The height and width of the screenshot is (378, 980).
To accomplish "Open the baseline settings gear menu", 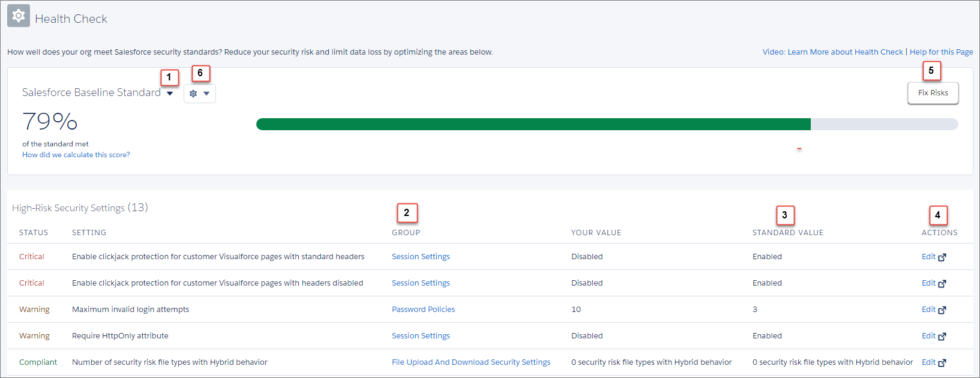I will 193,94.
